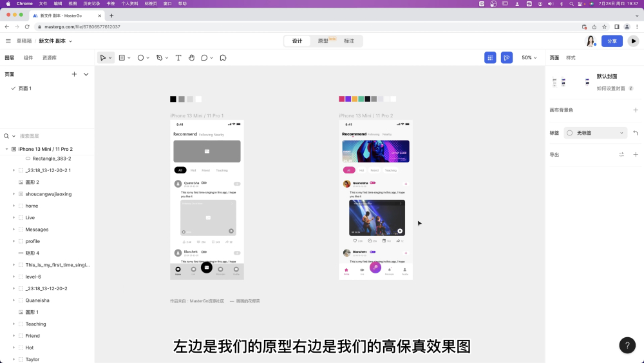Open the 图层 layers tab
The image size is (644, 363).
[10, 58]
